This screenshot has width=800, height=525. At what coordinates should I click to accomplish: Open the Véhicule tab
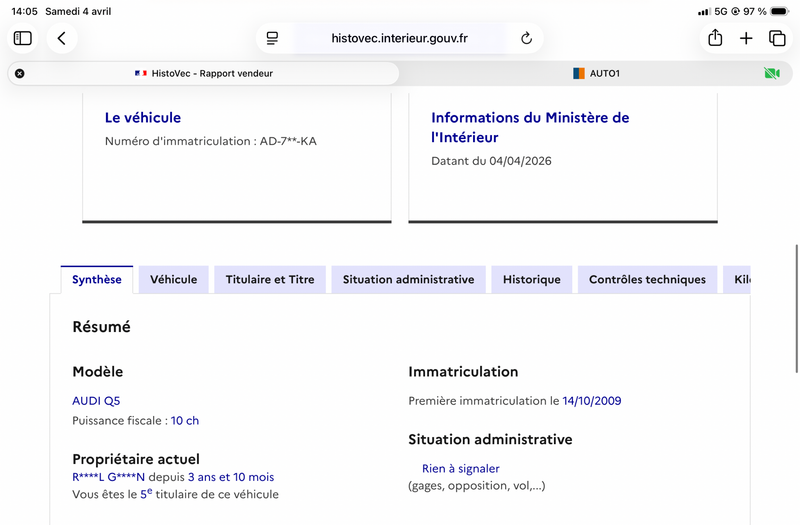tap(173, 280)
